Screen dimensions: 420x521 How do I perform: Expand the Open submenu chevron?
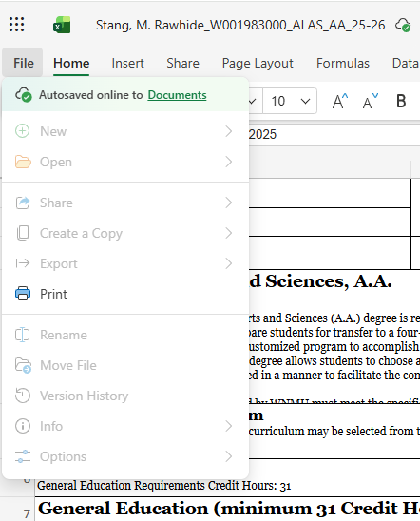[x=228, y=162]
